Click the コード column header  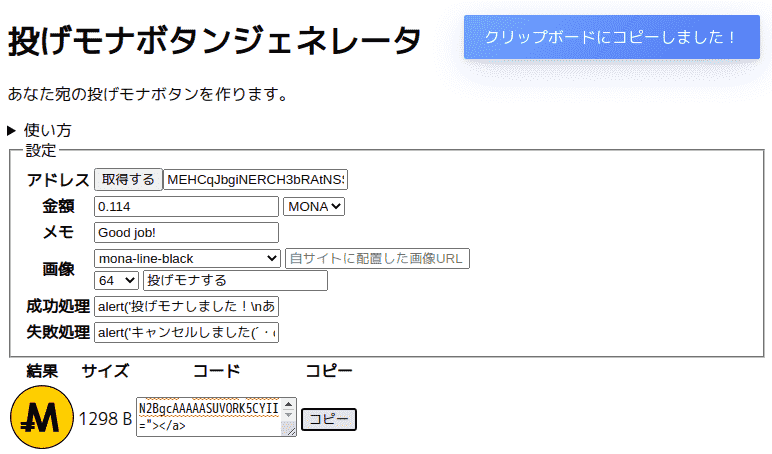coord(217,370)
